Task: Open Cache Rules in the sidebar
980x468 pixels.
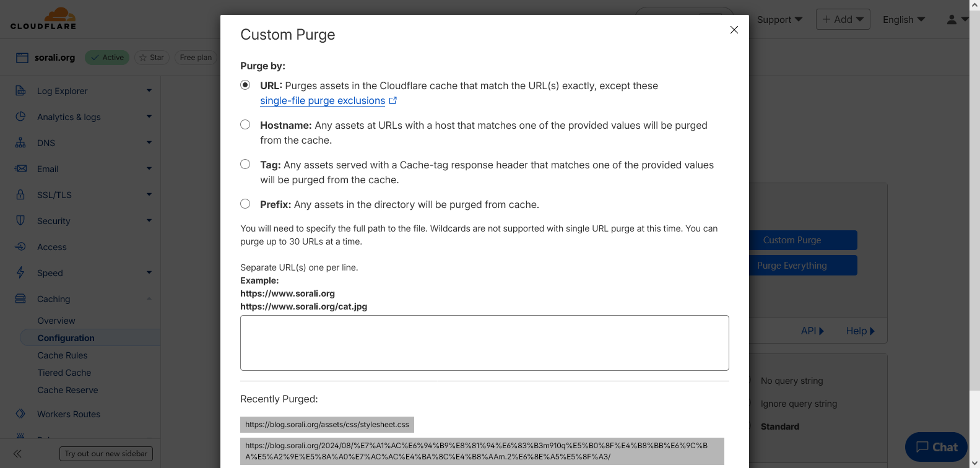Action: (x=63, y=355)
